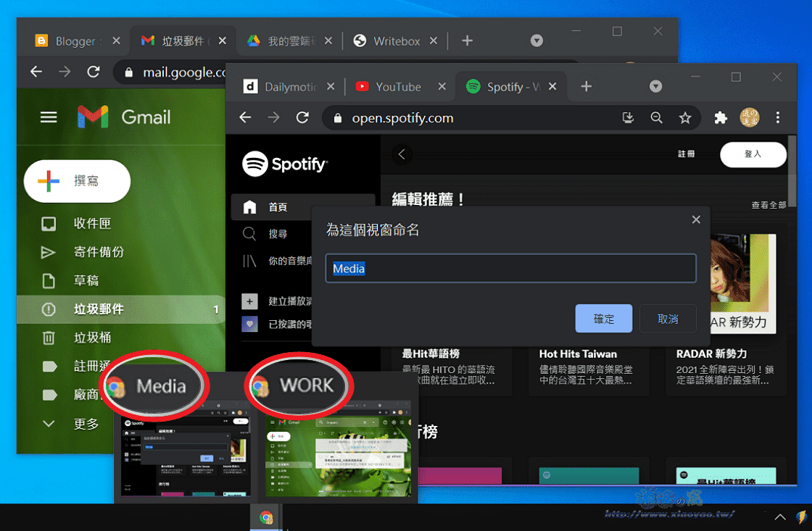Reload the open.spotify.com page
The width and height of the screenshot is (812, 531).
tap(302, 117)
